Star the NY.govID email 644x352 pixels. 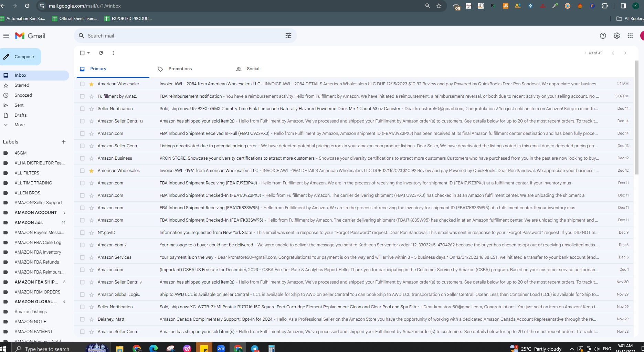(x=91, y=233)
